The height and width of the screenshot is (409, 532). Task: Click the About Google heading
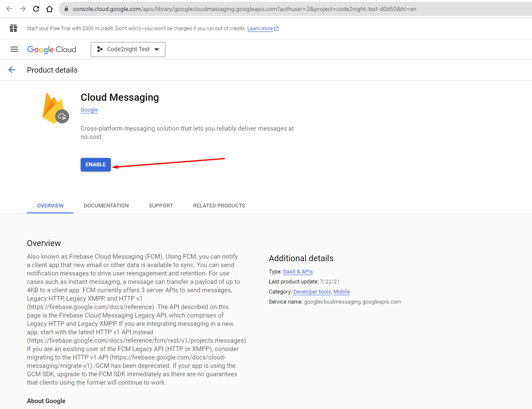coord(46,401)
